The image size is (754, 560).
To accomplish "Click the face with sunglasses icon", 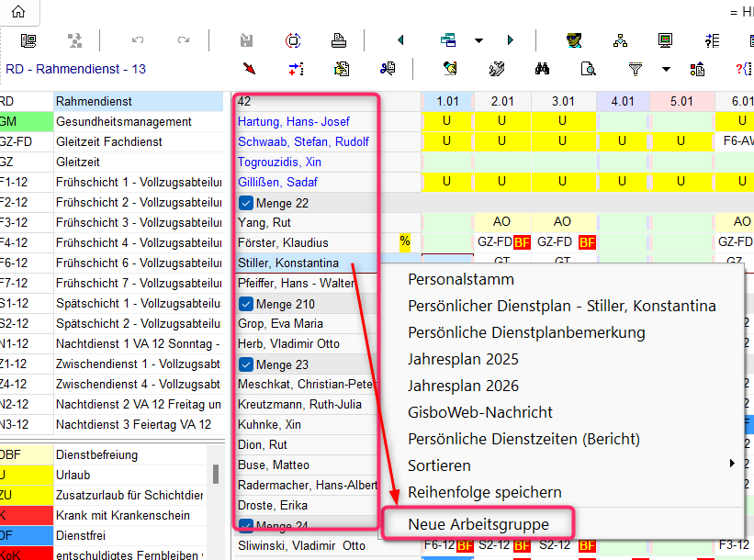I will (x=574, y=40).
